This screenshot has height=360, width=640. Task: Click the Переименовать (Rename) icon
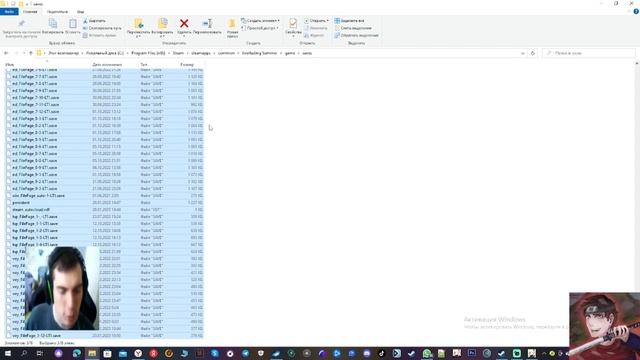click(x=207, y=23)
